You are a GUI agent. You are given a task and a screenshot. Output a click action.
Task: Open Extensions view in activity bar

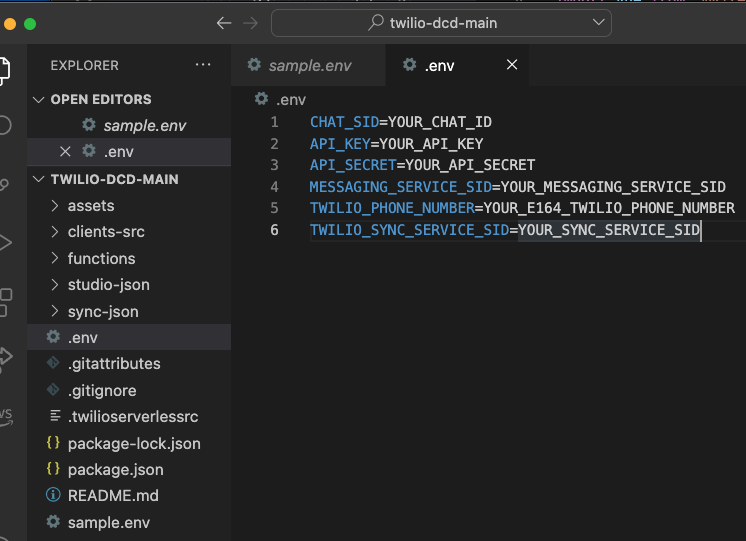pos(6,302)
